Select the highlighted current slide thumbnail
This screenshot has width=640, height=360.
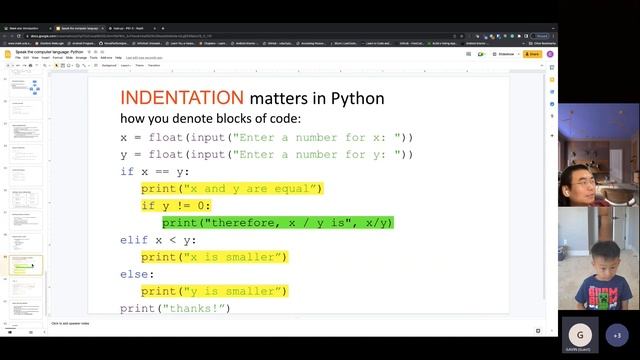26,265
